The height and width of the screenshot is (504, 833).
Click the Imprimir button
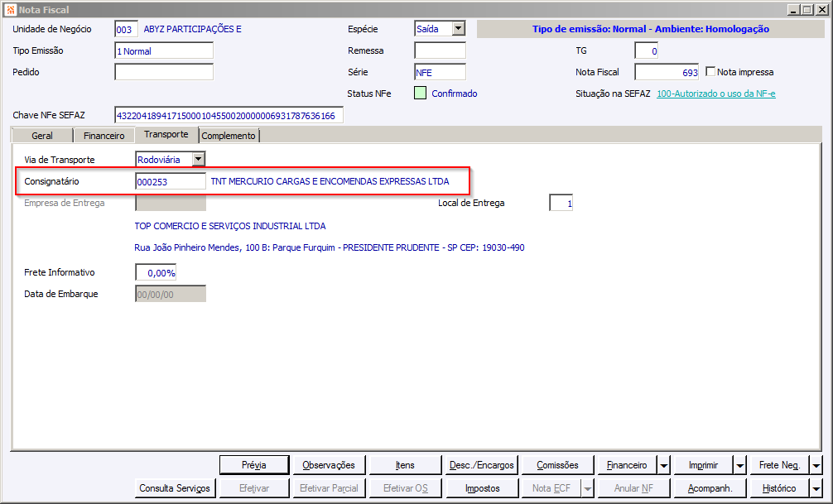coord(703,465)
